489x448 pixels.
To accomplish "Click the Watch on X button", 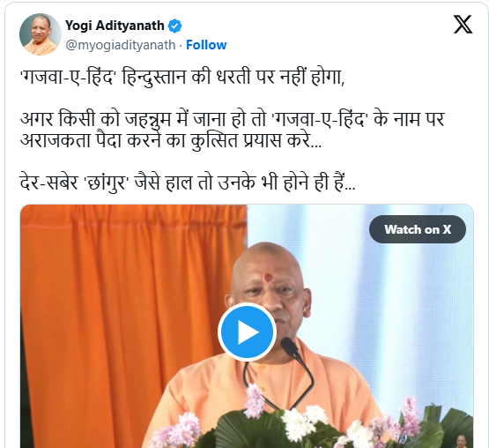I will (418, 229).
